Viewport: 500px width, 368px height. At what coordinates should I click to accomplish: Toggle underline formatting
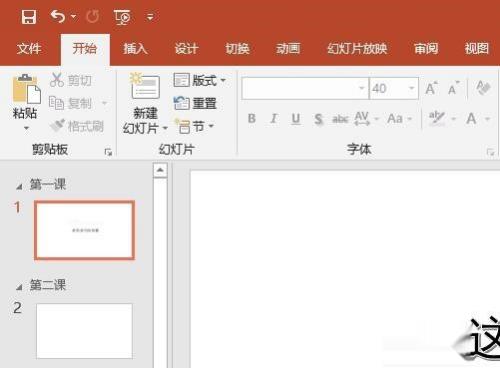point(296,119)
